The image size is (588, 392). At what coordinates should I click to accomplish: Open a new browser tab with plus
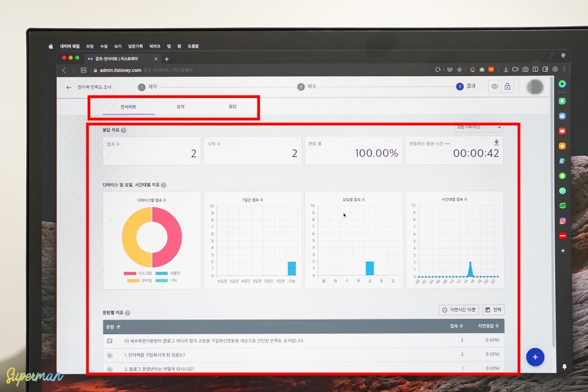(x=167, y=59)
